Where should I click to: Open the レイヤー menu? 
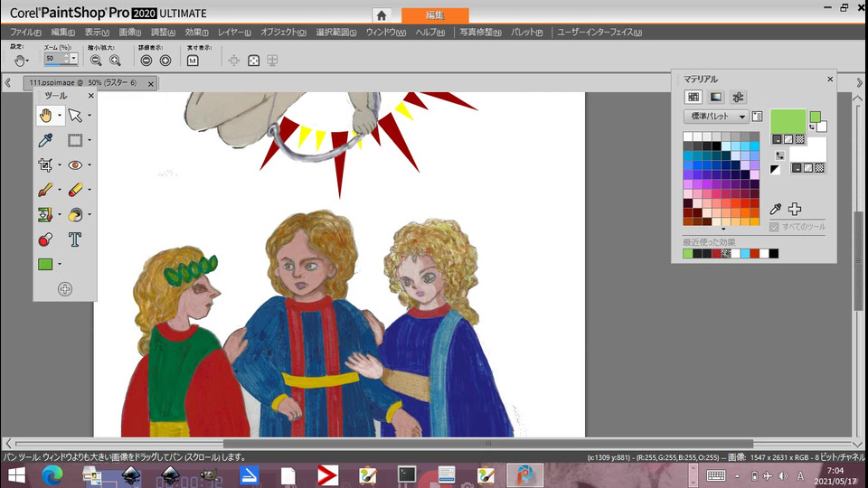point(233,33)
